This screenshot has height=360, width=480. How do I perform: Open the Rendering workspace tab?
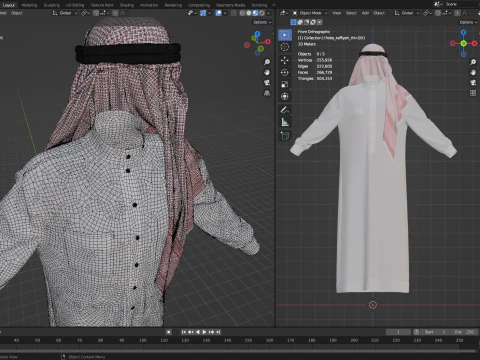pos(173,5)
